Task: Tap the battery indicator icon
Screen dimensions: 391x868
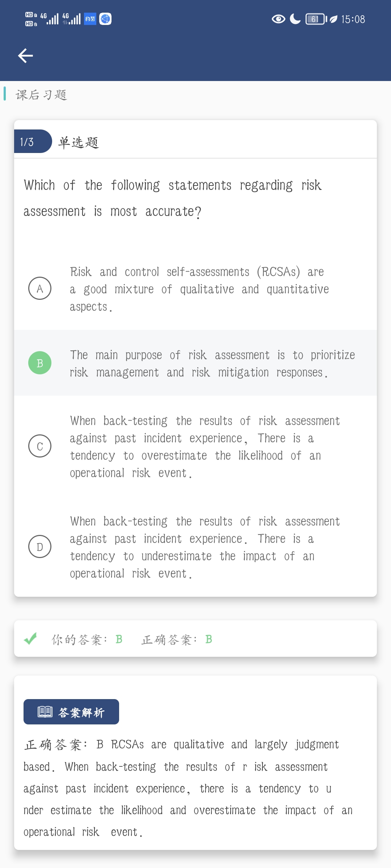Action: tap(316, 19)
